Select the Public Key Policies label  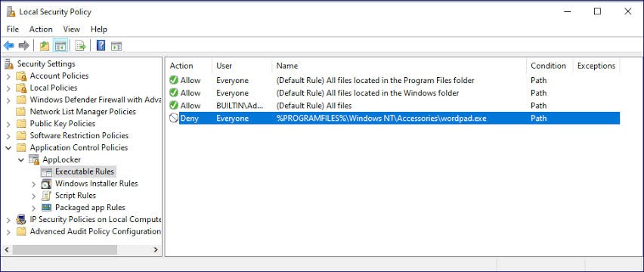(x=63, y=123)
